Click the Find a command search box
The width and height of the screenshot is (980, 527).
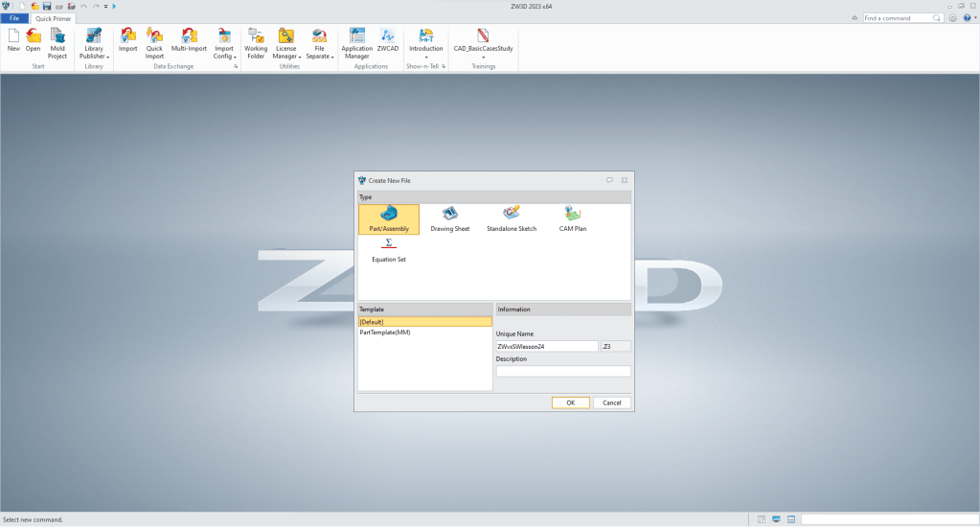902,18
